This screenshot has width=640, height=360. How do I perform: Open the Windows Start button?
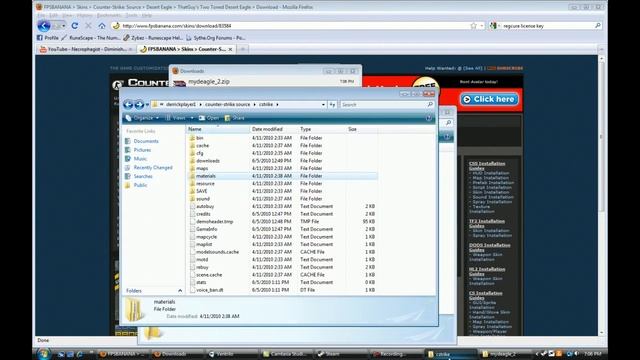click(44, 354)
